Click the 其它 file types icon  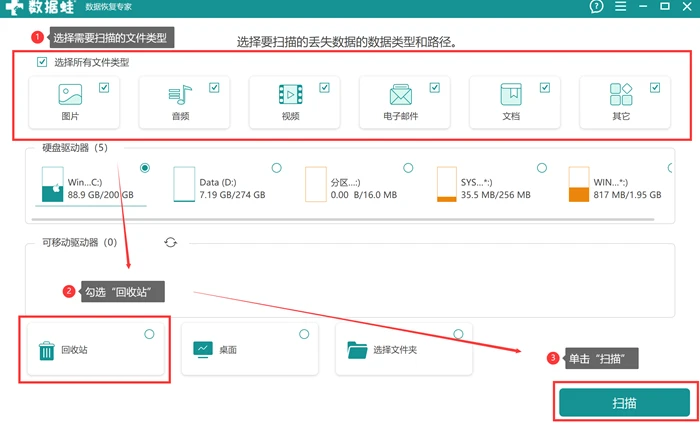(x=621, y=95)
